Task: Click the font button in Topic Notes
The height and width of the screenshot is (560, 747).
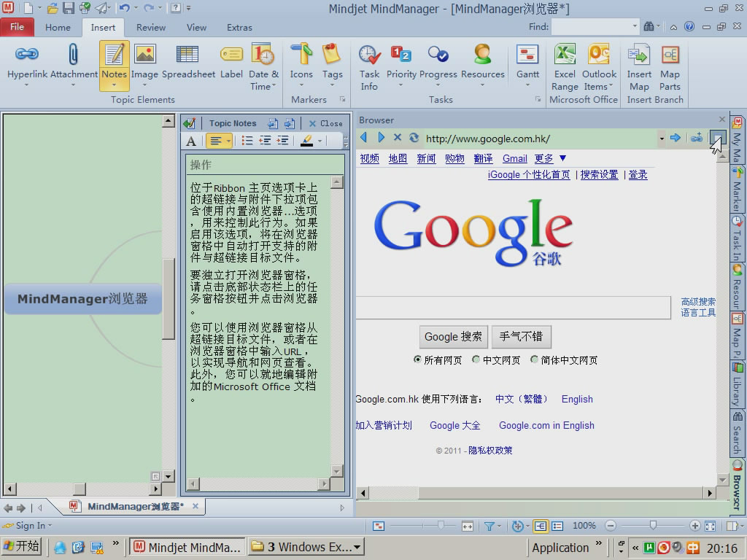Action: click(x=191, y=141)
